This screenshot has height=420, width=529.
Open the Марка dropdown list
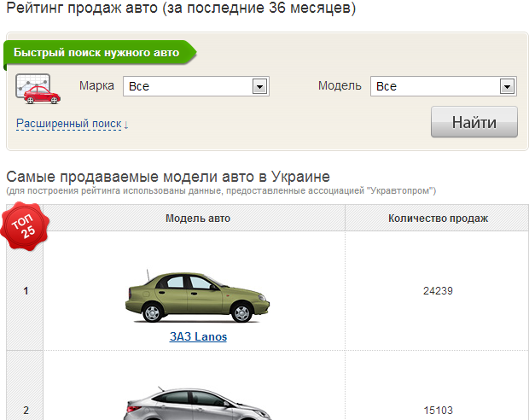point(260,86)
